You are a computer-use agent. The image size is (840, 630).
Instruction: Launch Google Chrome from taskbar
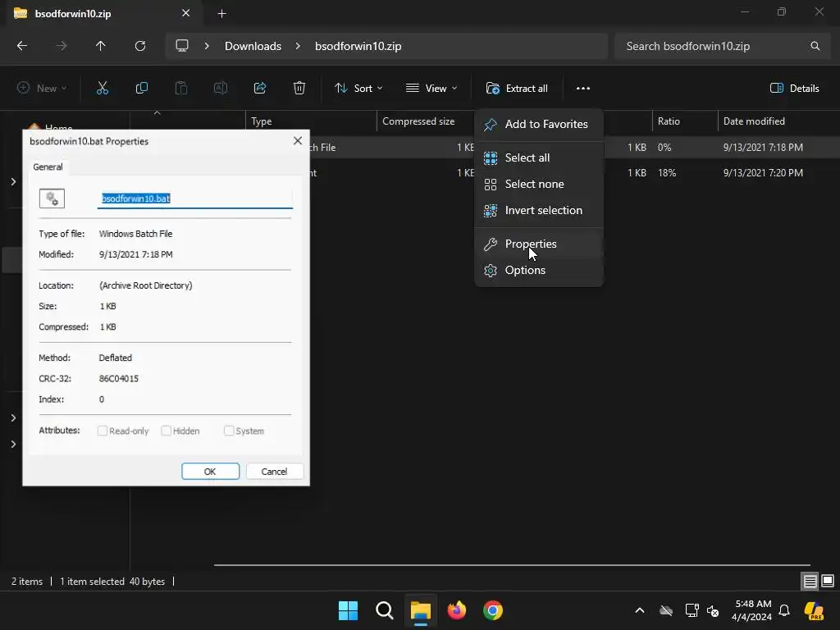coord(493,610)
